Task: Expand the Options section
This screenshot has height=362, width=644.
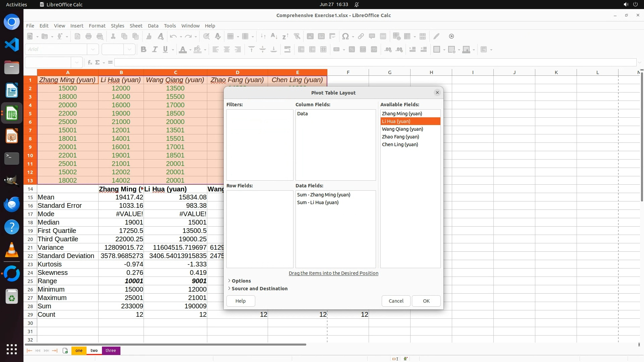Action: coord(241,281)
